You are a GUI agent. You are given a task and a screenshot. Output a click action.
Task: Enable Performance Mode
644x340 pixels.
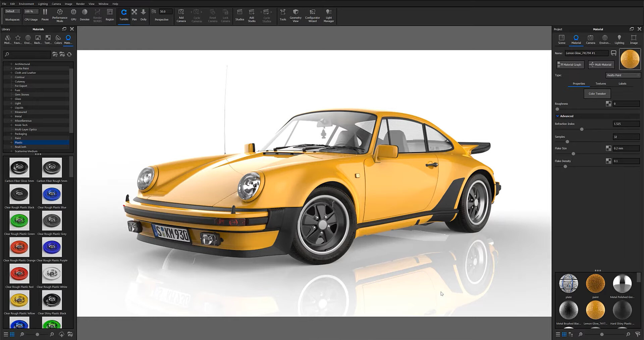pyautogui.click(x=60, y=15)
